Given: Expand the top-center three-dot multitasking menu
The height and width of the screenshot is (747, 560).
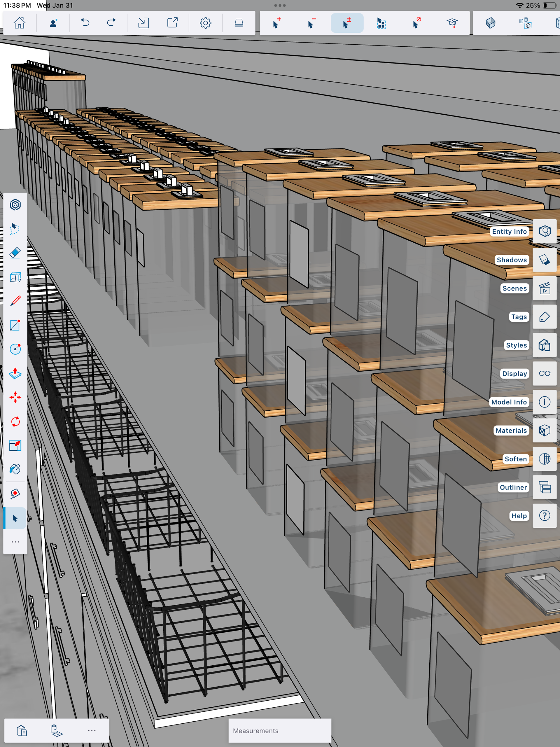Looking at the screenshot, I should [x=280, y=6].
